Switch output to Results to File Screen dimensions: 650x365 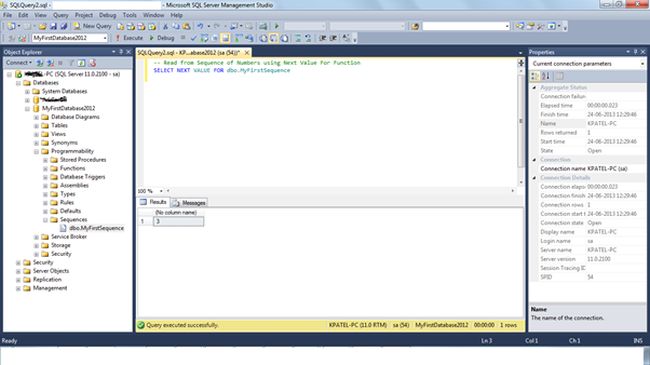coord(284,38)
